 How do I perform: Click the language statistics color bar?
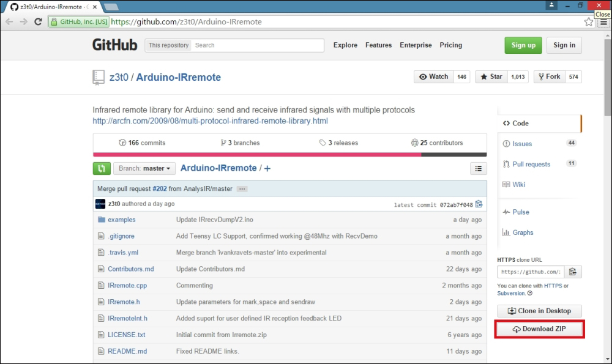point(290,155)
